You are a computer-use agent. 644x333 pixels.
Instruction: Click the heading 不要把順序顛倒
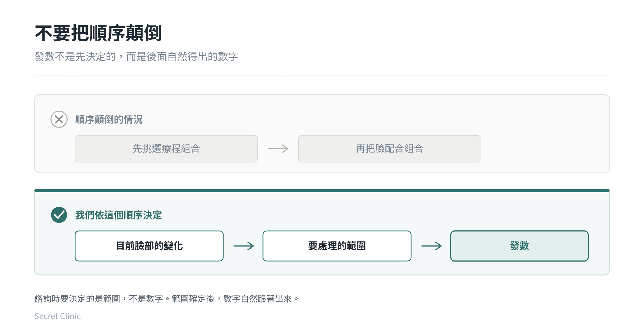click(98, 33)
